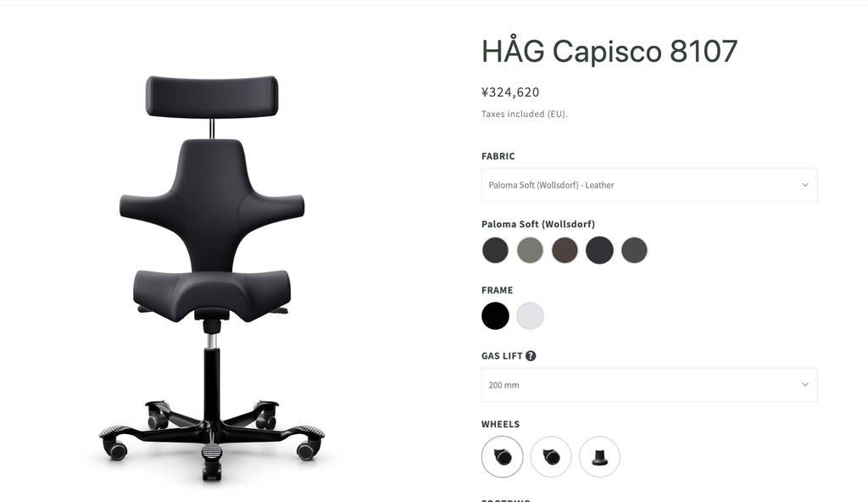
Task: Select the black frame color
Action: [x=495, y=315]
